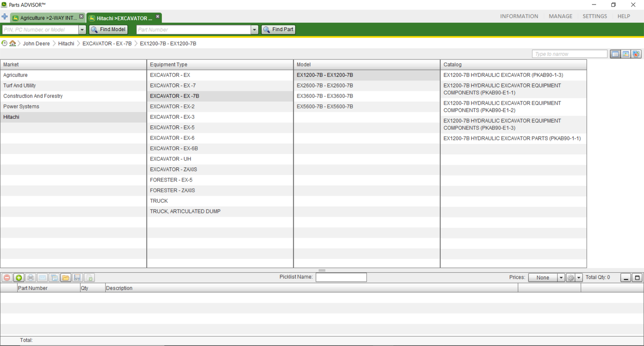Select Turf And Utility market
The width and height of the screenshot is (644, 346).
73,85
